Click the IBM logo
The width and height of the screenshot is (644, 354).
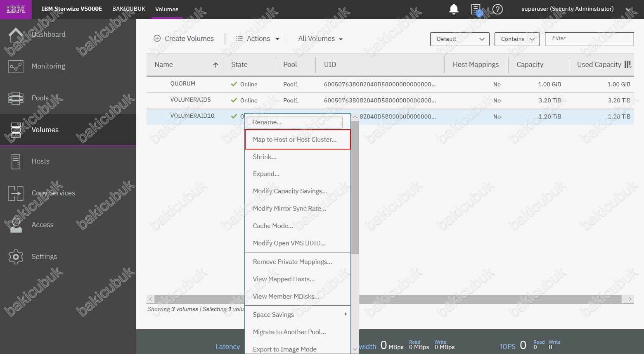(16, 9)
